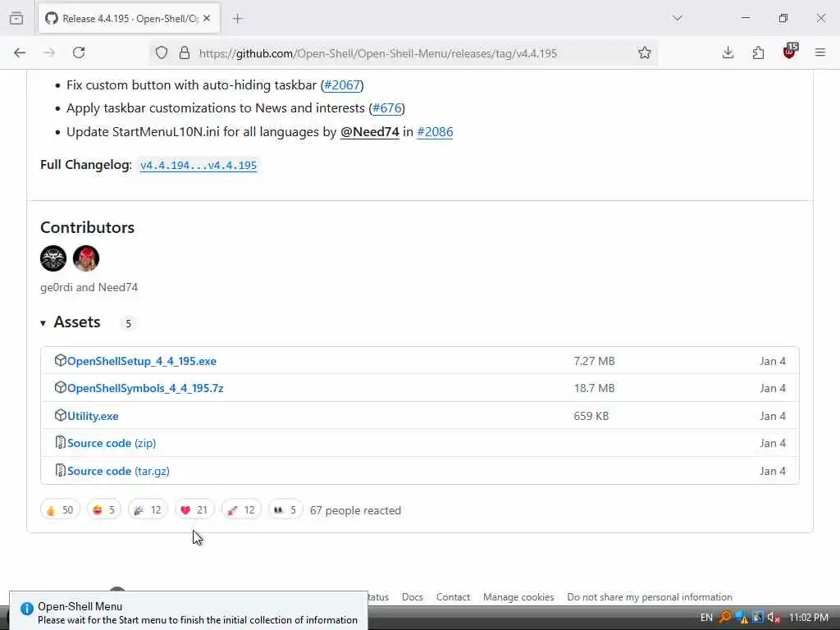Click the 67 people reacted text

(355, 510)
